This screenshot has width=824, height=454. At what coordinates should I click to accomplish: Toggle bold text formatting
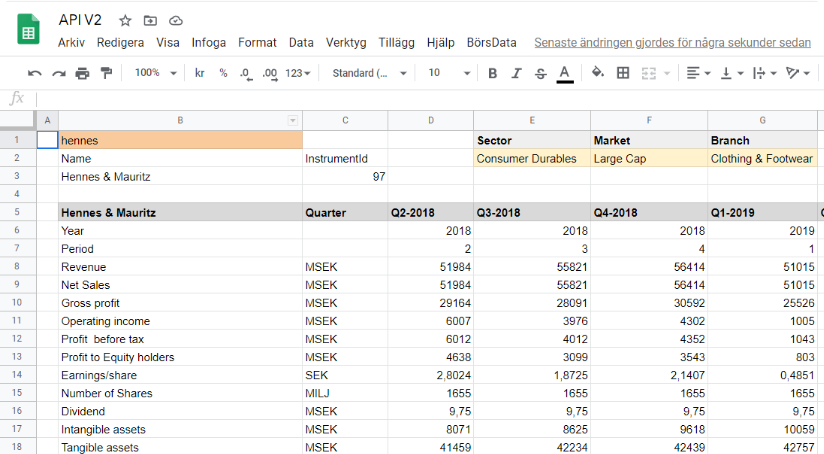pos(492,73)
